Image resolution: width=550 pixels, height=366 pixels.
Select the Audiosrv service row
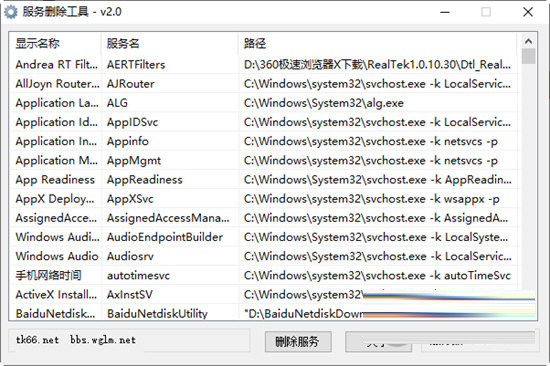(x=264, y=257)
